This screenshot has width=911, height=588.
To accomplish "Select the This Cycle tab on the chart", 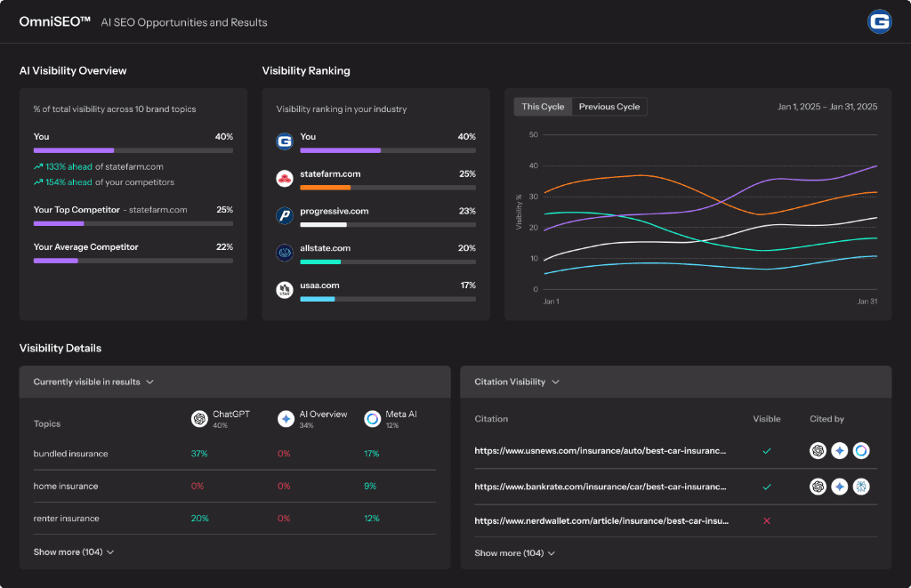I will pyautogui.click(x=542, y=106).
